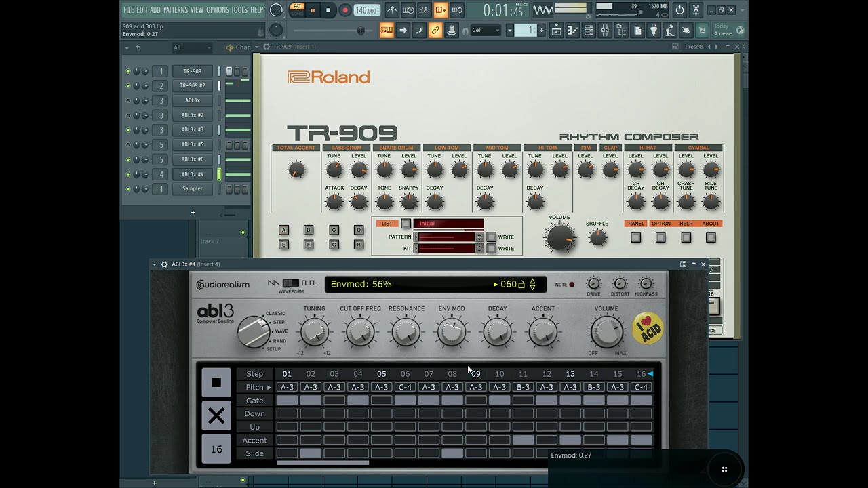Toggle the metronome icon
Image resolution: width=868 pixels, height=488 pixels.
pos(392,10)
